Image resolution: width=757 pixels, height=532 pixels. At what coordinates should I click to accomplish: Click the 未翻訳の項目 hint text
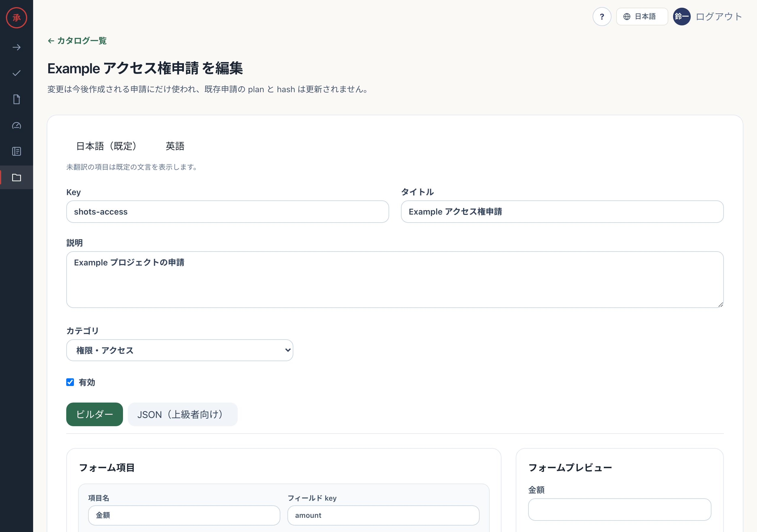pos(132,167)
